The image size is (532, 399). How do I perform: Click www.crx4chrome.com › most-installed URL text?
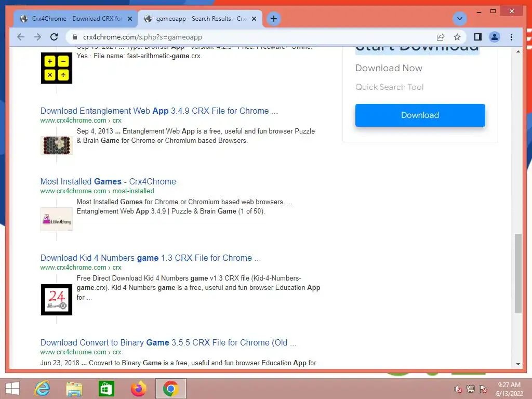pyautogui.click(x=97, y=191)
